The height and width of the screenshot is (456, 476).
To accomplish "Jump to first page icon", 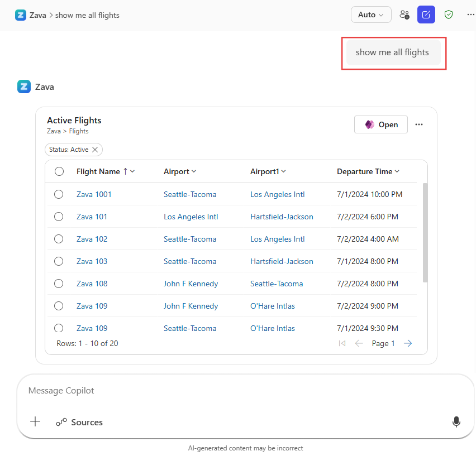I will pyautogui.click(x=342, y=343).
